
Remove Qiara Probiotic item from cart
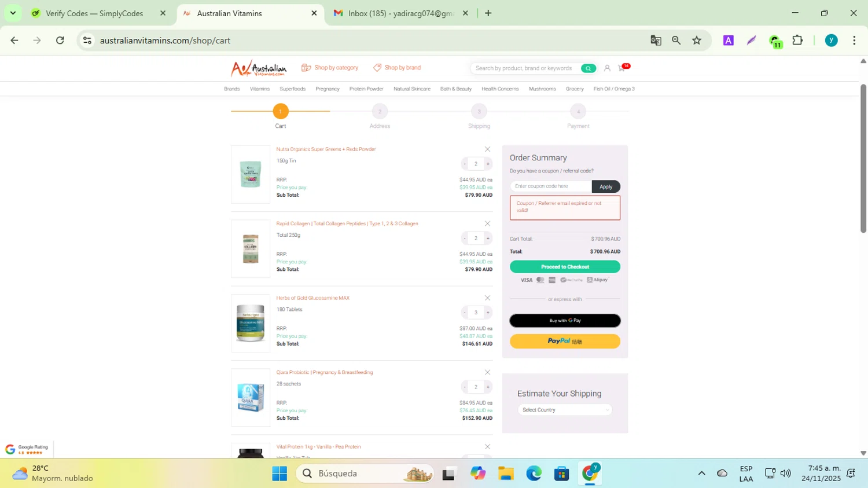coord(487,372)
